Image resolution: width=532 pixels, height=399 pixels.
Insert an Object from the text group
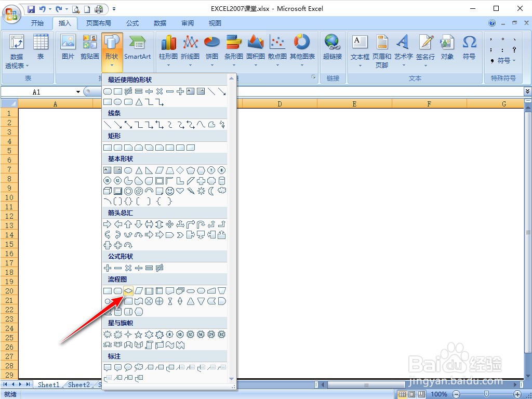[x=447, y=47]
